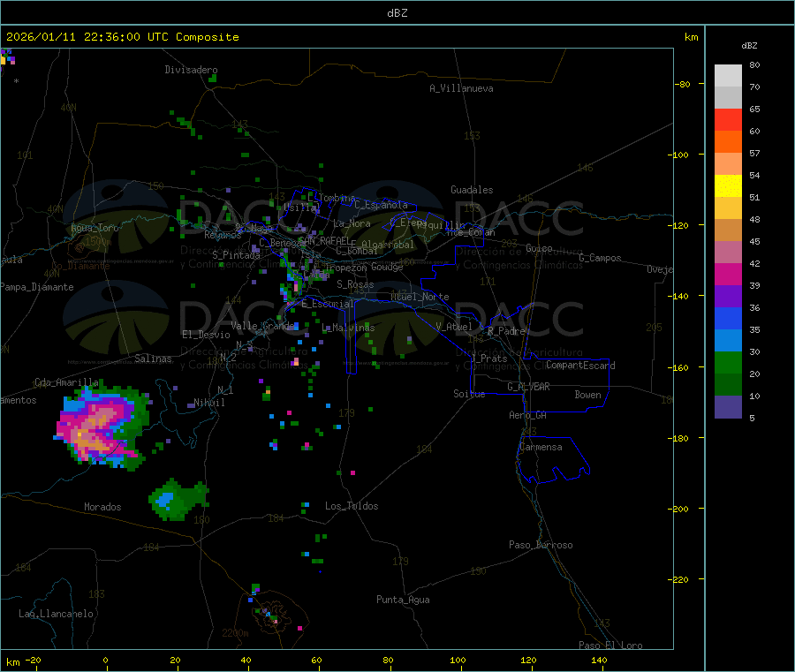Click the R_Padre map label
795x672 pixels.
506,331
